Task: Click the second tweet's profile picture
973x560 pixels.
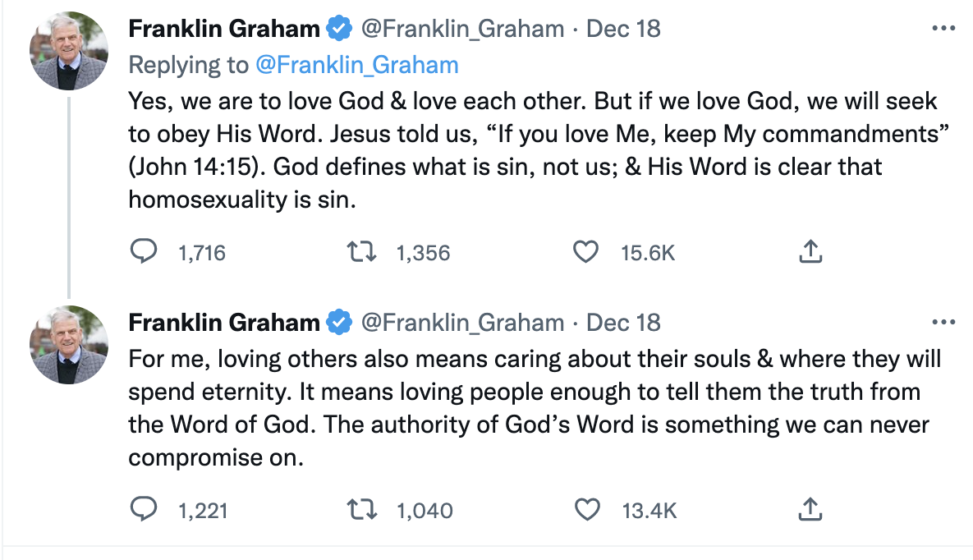Action: click(x=70, y=345)
